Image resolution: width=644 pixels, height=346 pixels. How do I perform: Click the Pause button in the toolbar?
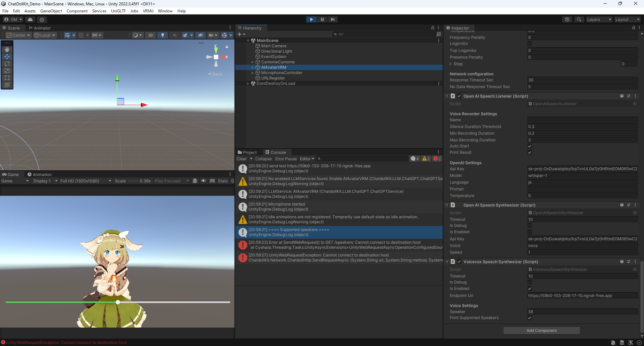[x=322, y=19]
